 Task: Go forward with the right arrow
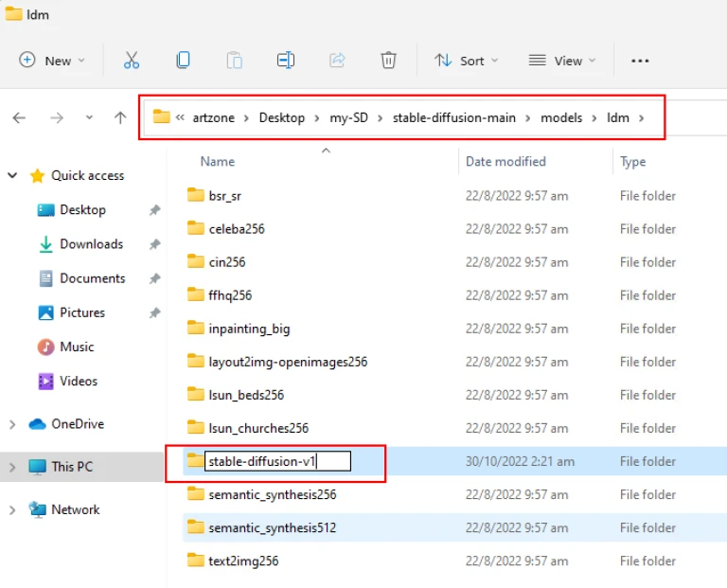tap(57, 117)
